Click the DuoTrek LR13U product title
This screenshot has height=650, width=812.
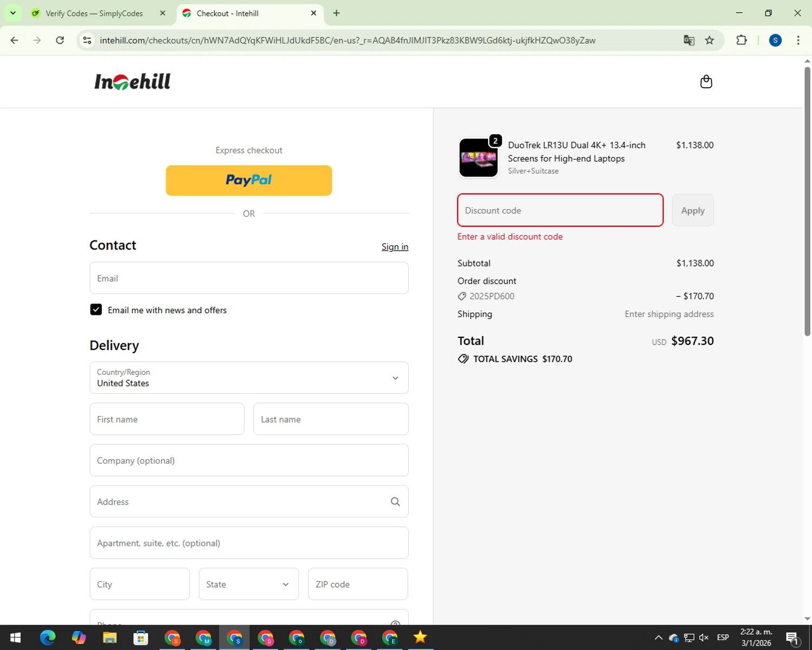click(577, 152)
